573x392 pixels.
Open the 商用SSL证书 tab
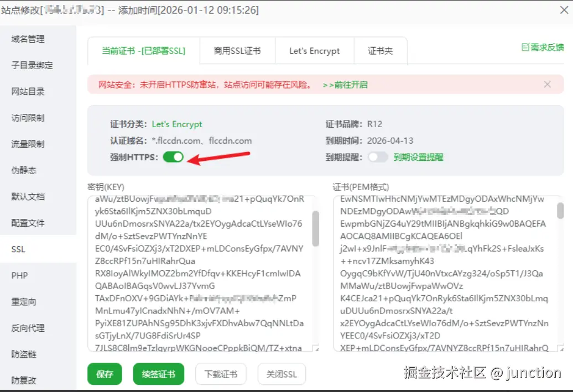pos(237,51)
